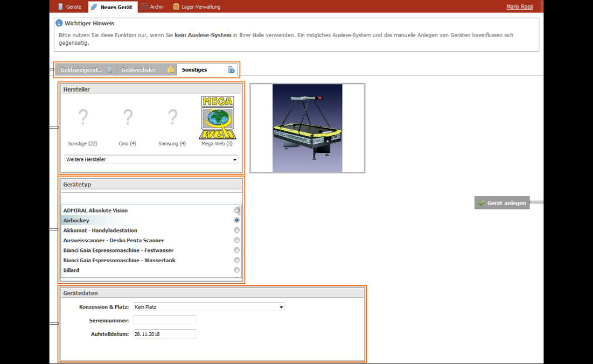This screenshot has width=593, height=364.
Task: Open the Geräte tab icon
Action: 60,7
